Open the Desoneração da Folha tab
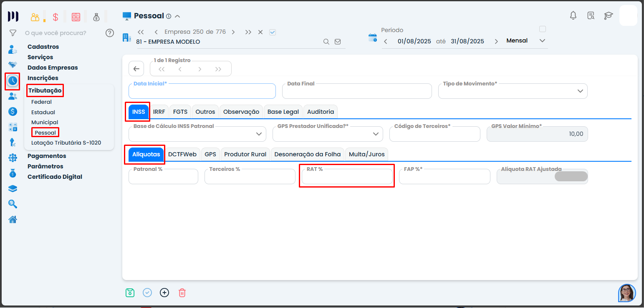The height and width of the screenshot is (308, 644). (x=307, y=154)
